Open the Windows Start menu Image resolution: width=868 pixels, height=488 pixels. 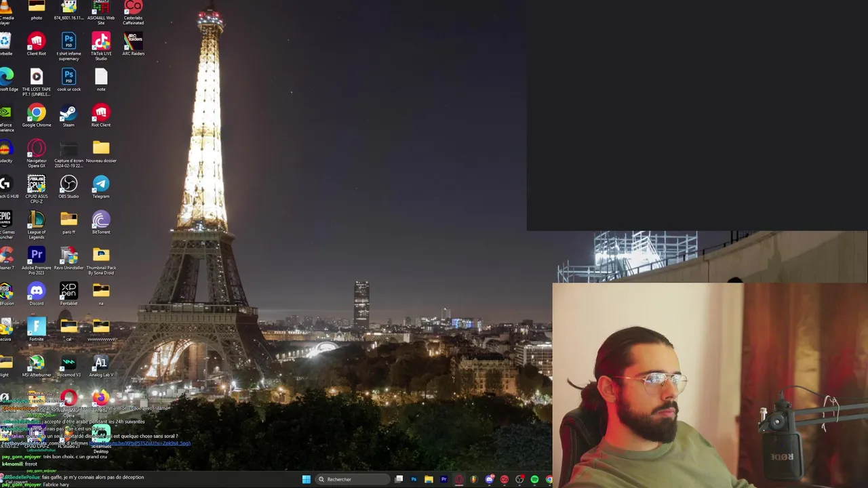[x=307, y=479]
